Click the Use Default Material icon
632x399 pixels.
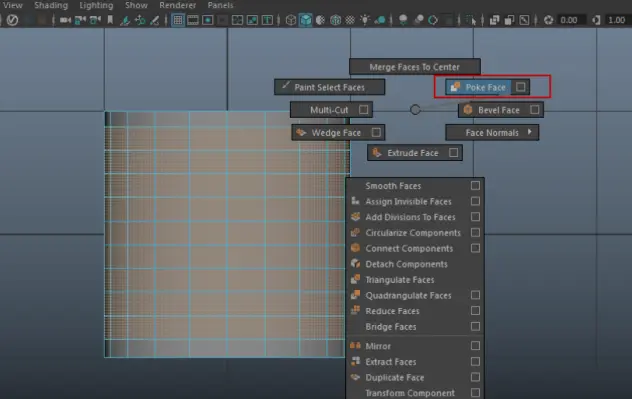[x=320, y=20]
